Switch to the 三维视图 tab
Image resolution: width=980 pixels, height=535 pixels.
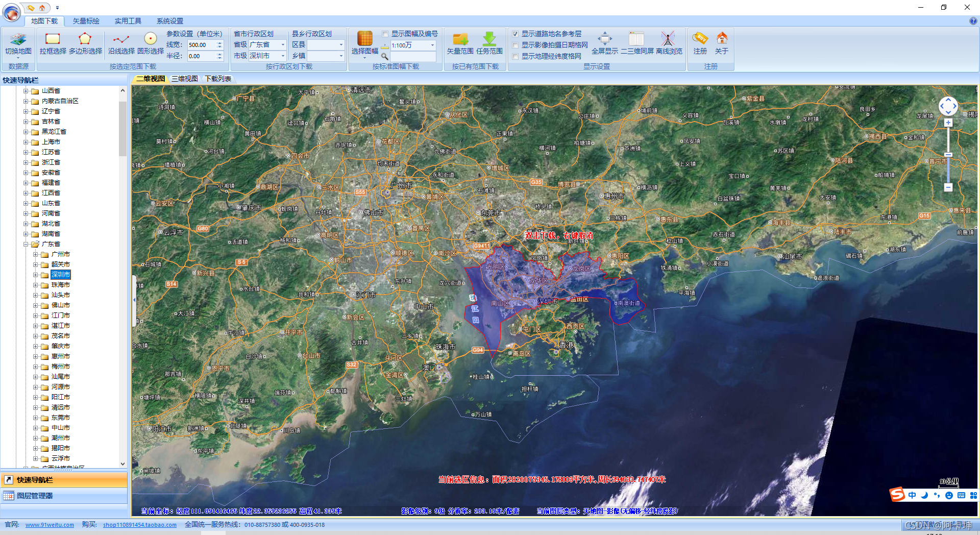pos(184,79)
